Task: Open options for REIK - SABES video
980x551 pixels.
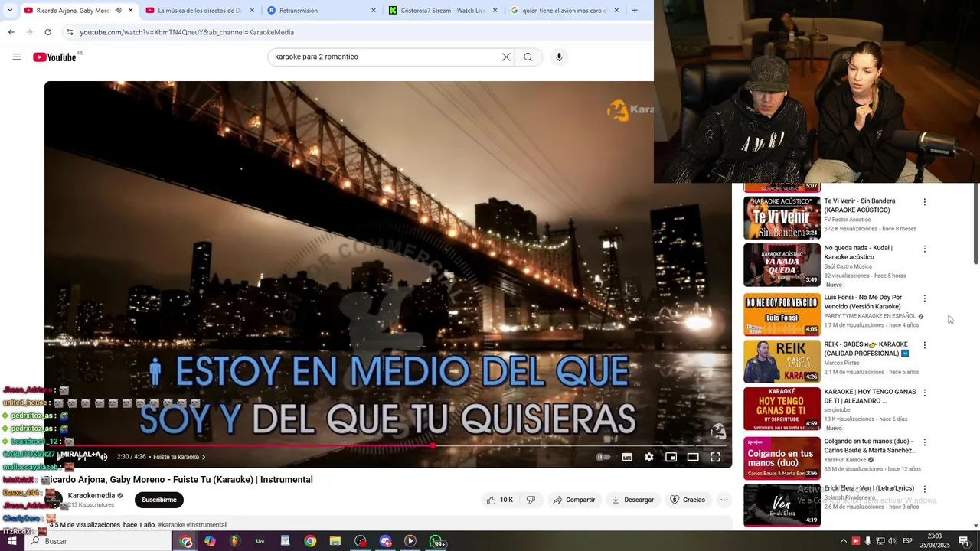Action: pyautogui.click(x=924, y=345)
